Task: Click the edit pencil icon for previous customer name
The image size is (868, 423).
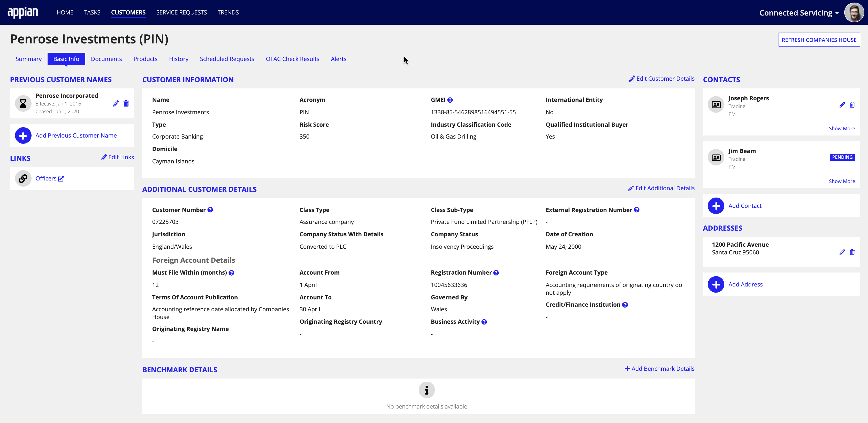Action: point(116,103)
